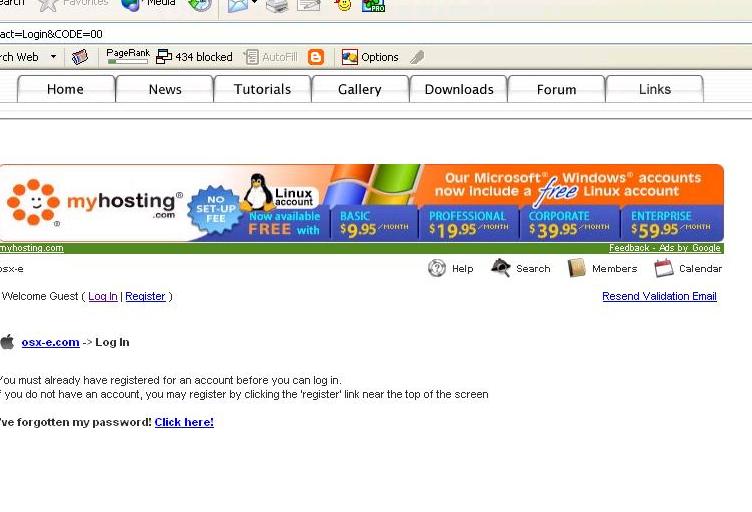
Task: Expand the Search Web dropdown arrow
Action: (x=53, y=57)
